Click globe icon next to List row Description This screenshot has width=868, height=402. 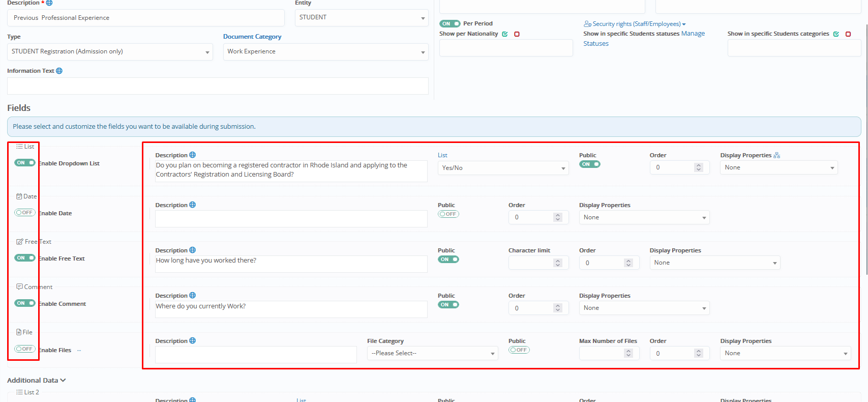(192, 155)
